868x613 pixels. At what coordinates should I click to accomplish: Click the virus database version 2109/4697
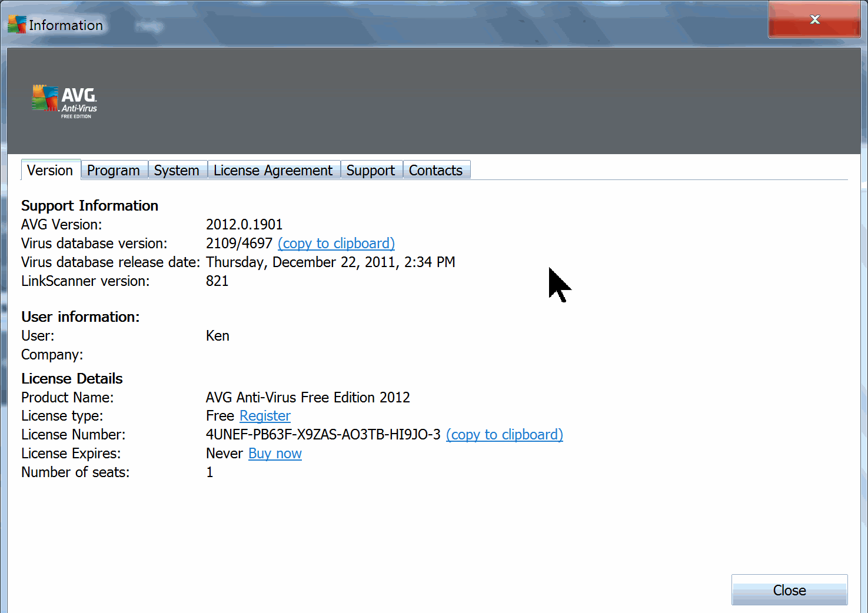pos(239,243)
